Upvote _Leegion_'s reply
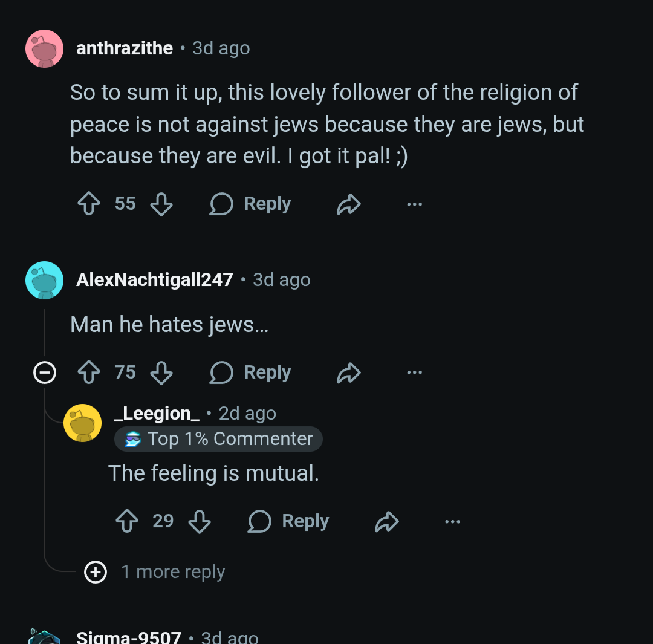 coord(127,521)
